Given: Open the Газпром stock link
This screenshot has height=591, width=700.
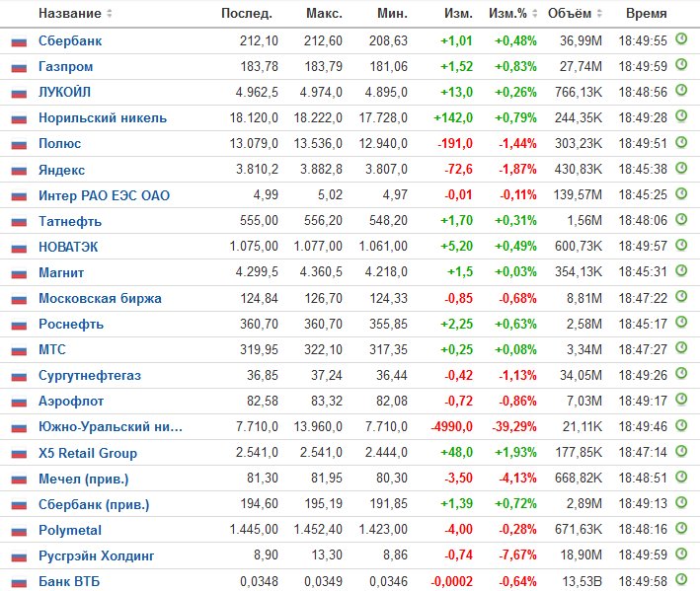Looking at the screenshot, I should (x=65, y=67).
